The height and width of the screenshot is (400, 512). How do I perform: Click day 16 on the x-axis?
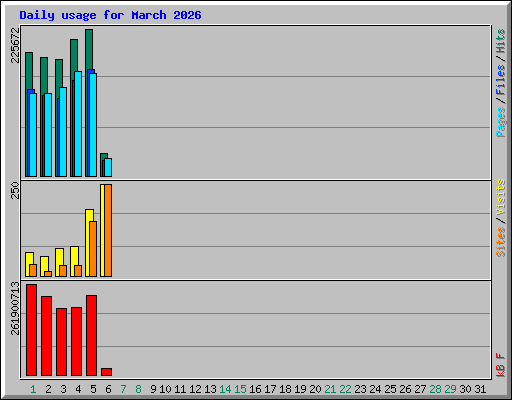click(255, 389)
